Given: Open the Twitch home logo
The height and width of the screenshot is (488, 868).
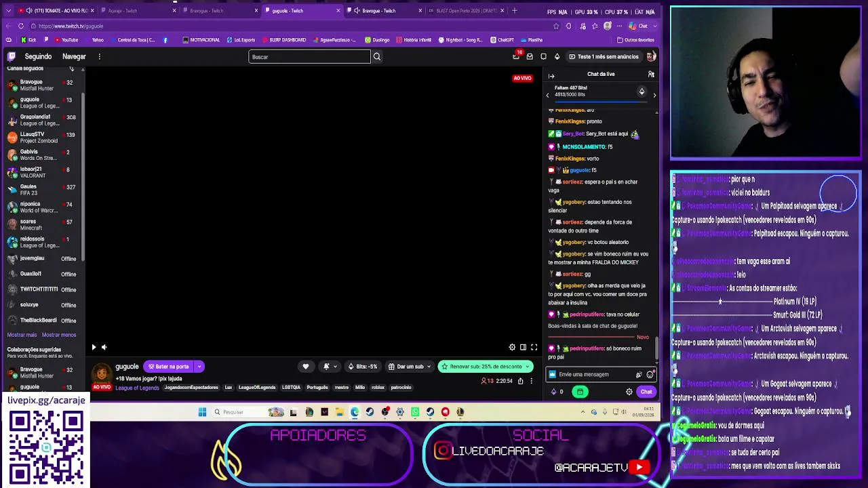Looking at the screenshot, I should click(12, 56).
